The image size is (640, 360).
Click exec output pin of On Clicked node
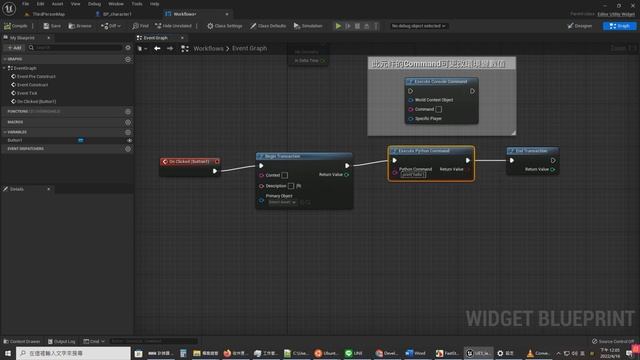[215, 171]
